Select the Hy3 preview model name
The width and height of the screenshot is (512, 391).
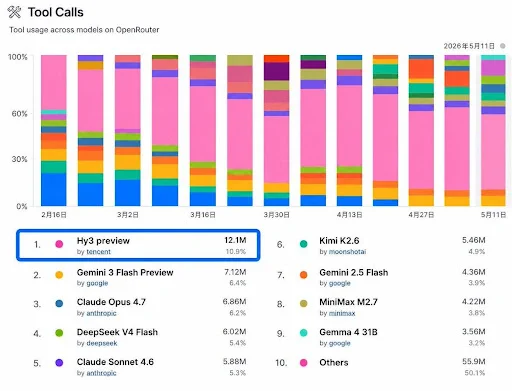click(103, 241)
